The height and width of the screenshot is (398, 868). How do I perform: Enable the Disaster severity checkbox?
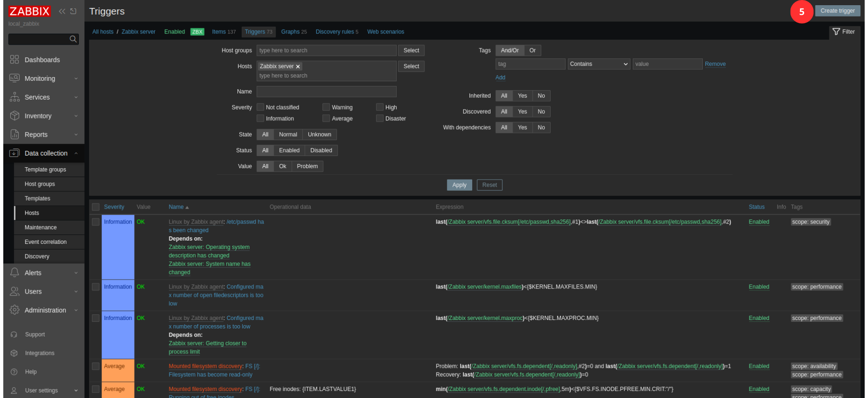[380, 118]
